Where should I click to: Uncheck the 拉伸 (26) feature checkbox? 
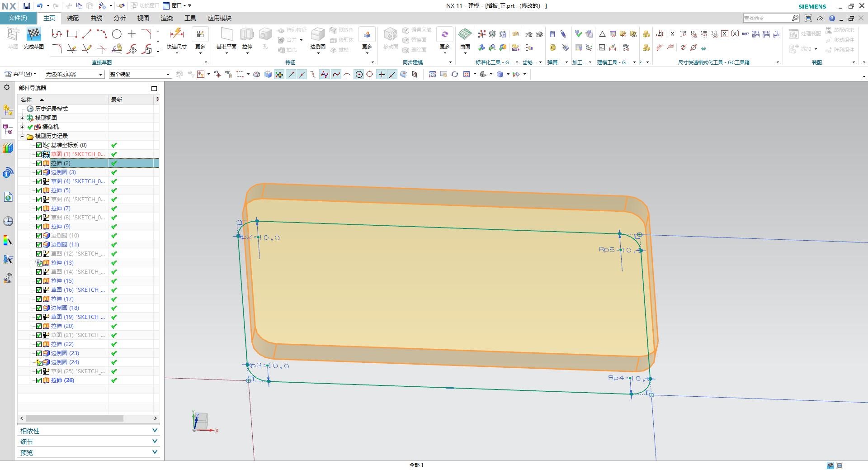point(39,380)
